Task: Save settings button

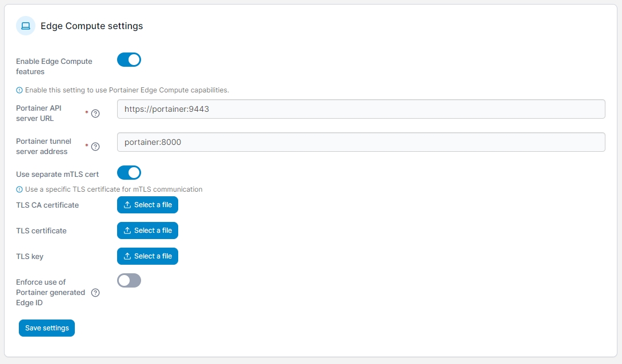Action: tap(47, 328)
